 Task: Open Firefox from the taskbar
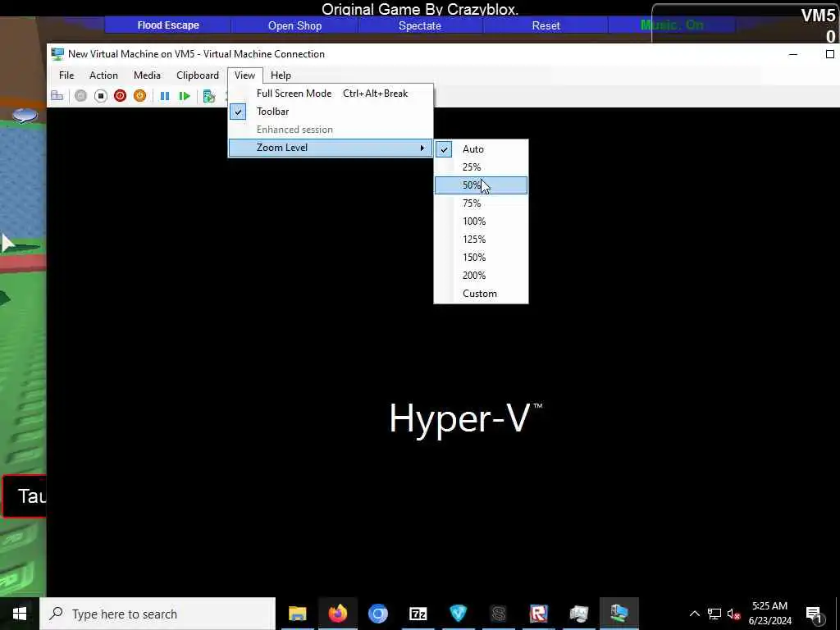coord(337,614)
